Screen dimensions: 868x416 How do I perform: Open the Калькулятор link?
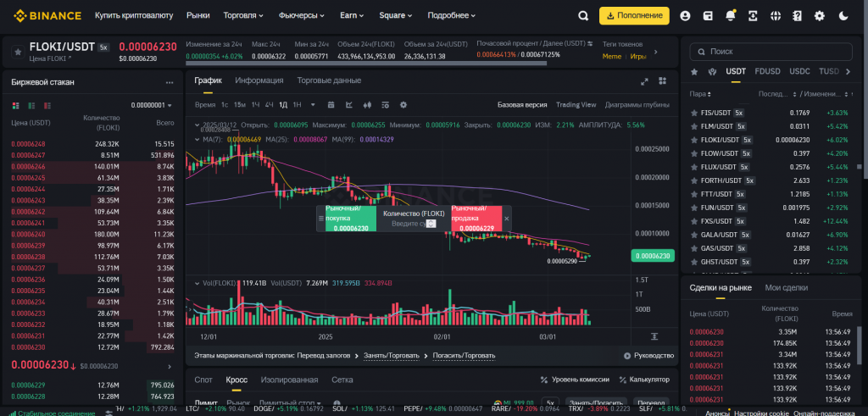644,380
